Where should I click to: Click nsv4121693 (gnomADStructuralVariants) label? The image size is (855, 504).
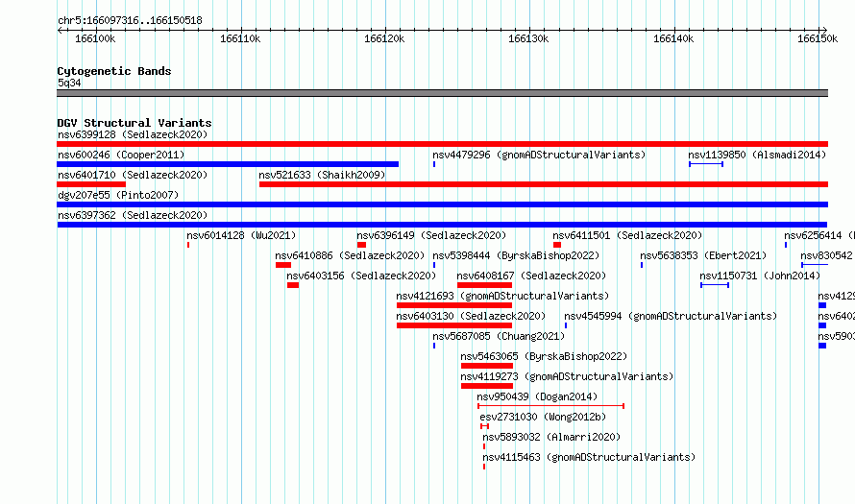(502, 296)
